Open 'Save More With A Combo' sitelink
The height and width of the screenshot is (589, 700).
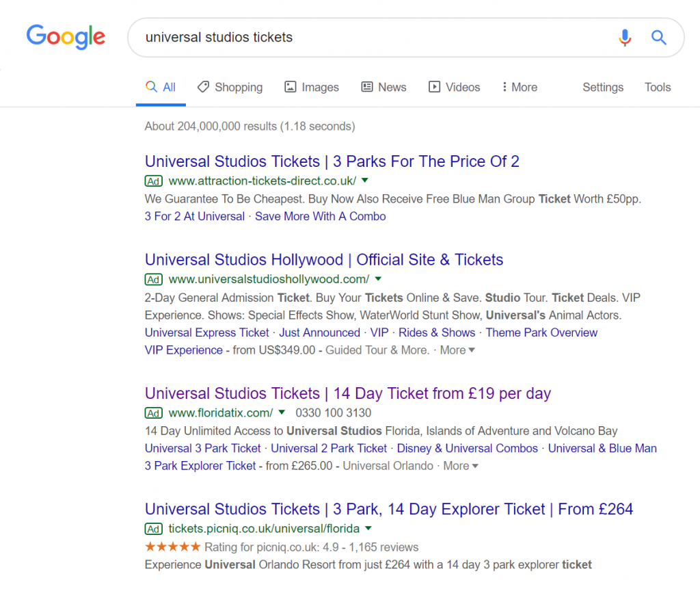[320, 216]
